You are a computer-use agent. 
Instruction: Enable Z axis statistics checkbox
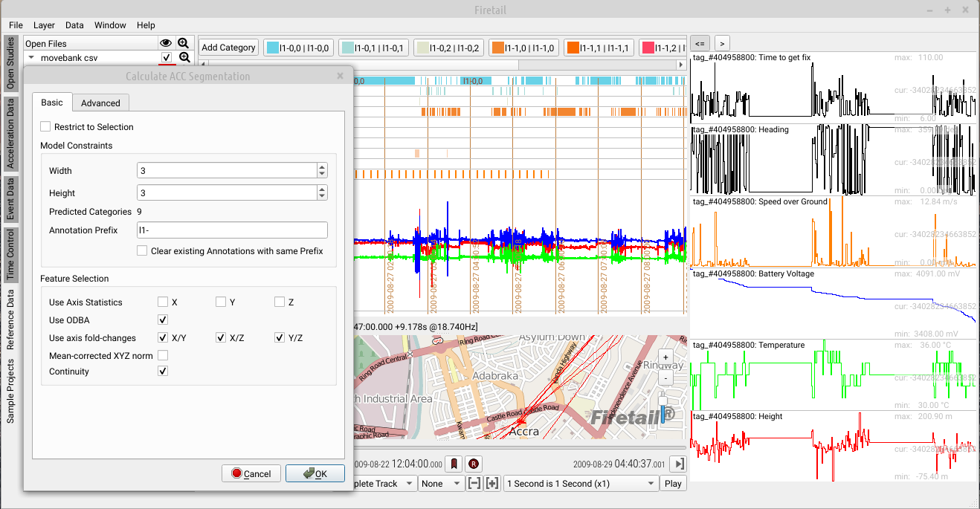click(280, 302)
